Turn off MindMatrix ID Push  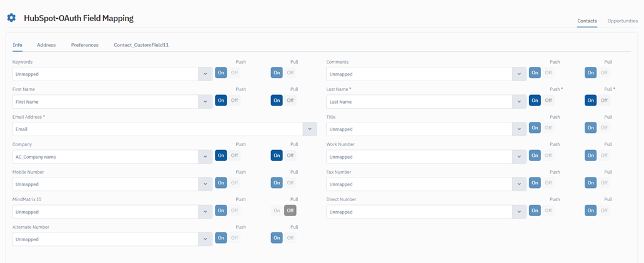(x=234, y=211)
